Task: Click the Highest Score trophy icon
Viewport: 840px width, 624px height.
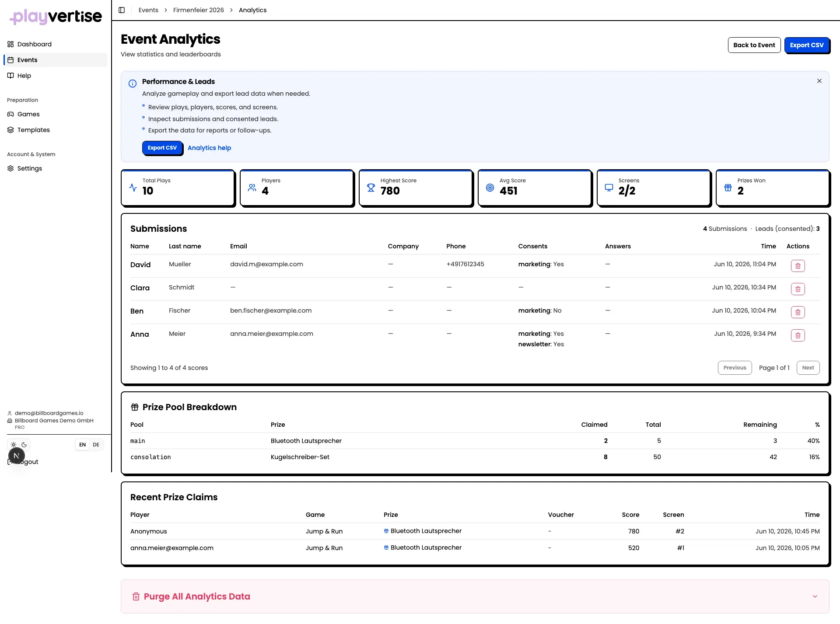Action: pos(371,188)
